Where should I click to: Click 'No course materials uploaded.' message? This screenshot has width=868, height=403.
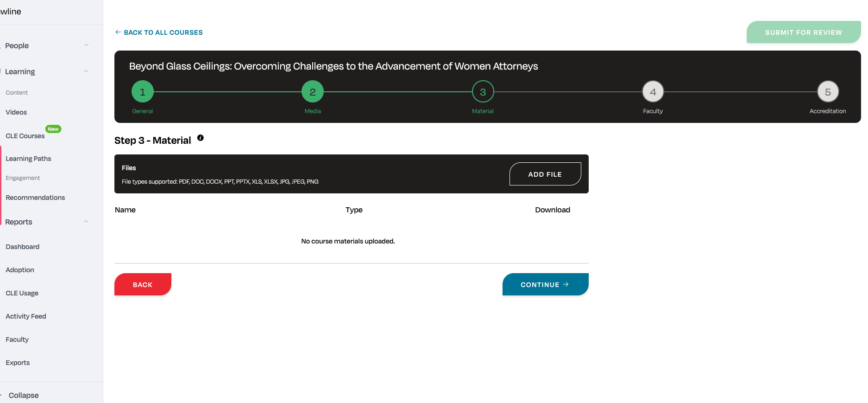(348, 241)
